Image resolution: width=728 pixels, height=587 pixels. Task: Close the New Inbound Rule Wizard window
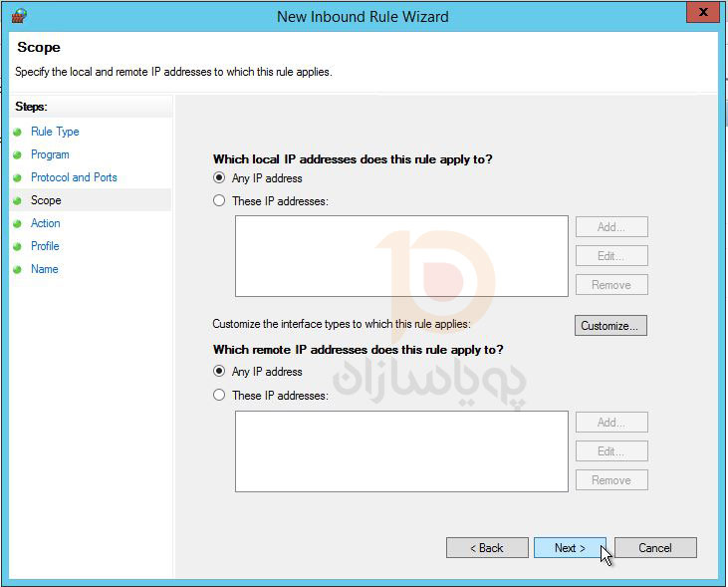[703, 13]
